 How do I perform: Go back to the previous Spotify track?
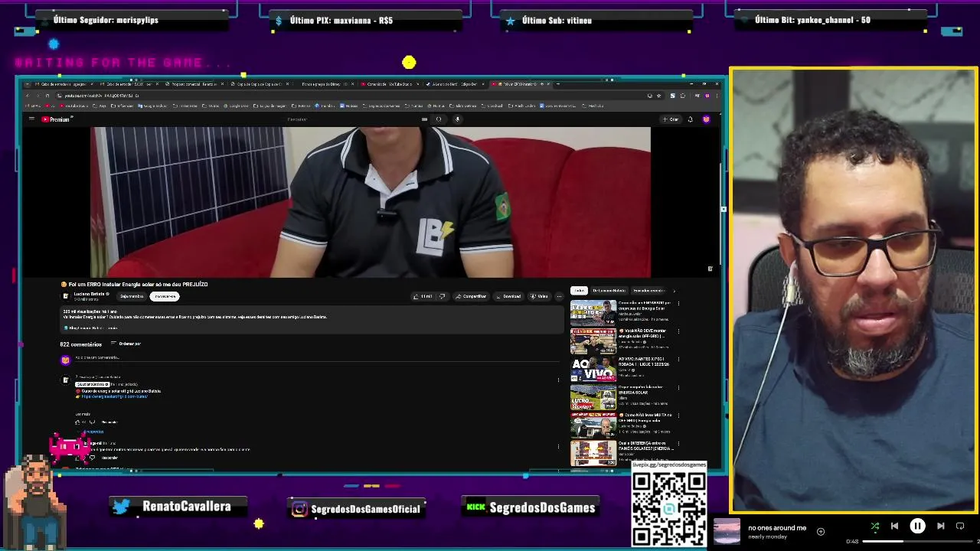pos(894,527)
